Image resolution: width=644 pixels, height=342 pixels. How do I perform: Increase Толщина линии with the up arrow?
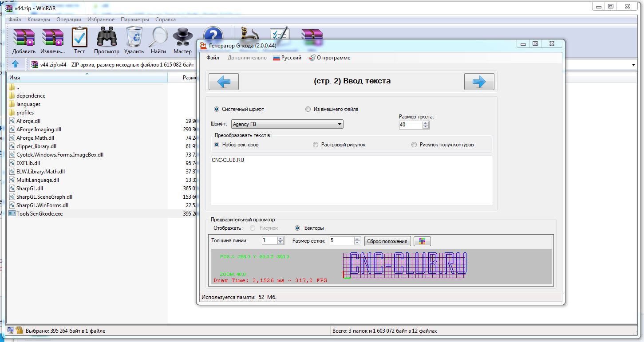[x=281, y=239]
